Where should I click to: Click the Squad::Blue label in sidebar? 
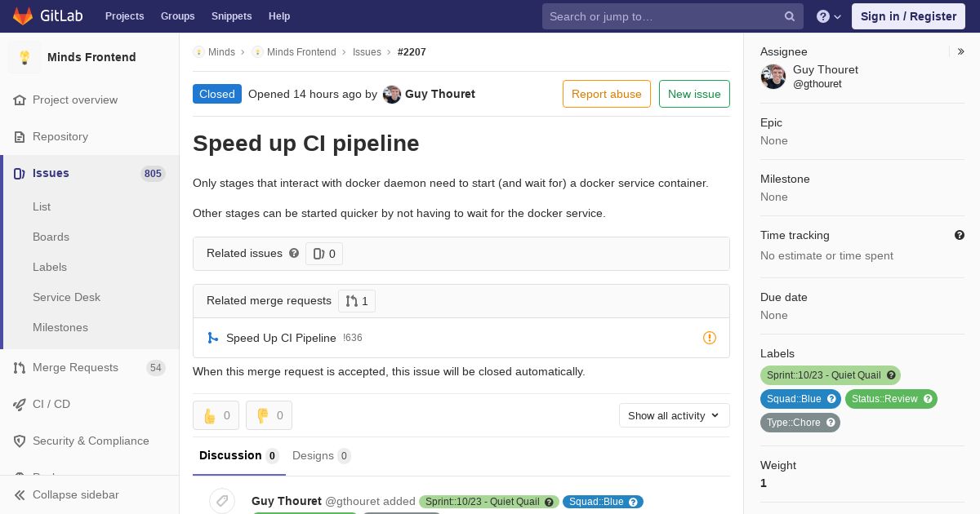click(800, 399)
